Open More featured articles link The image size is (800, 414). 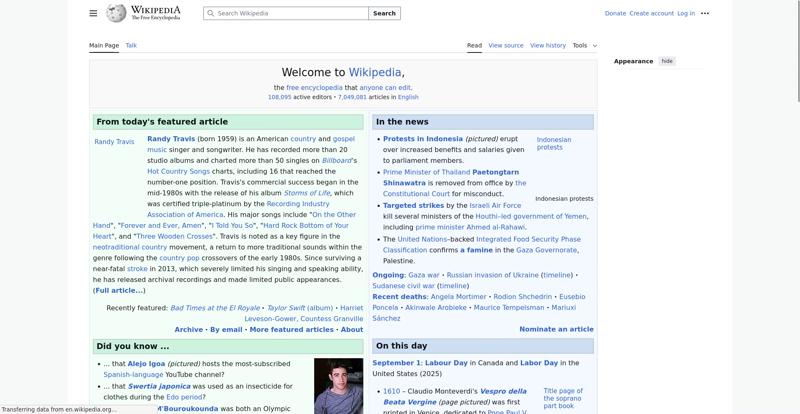pos(291,330)
